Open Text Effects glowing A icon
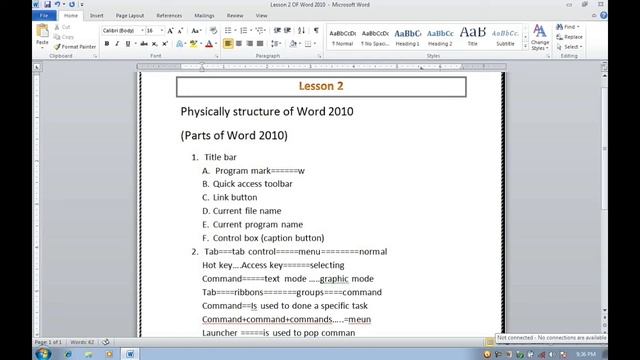640x360 pixels. point(179,44)
